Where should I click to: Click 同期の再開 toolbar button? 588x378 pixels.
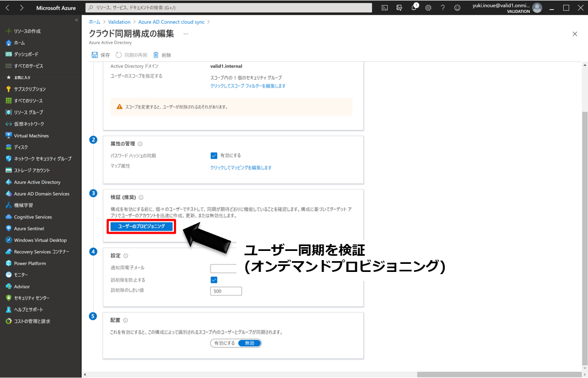point(131,55)
